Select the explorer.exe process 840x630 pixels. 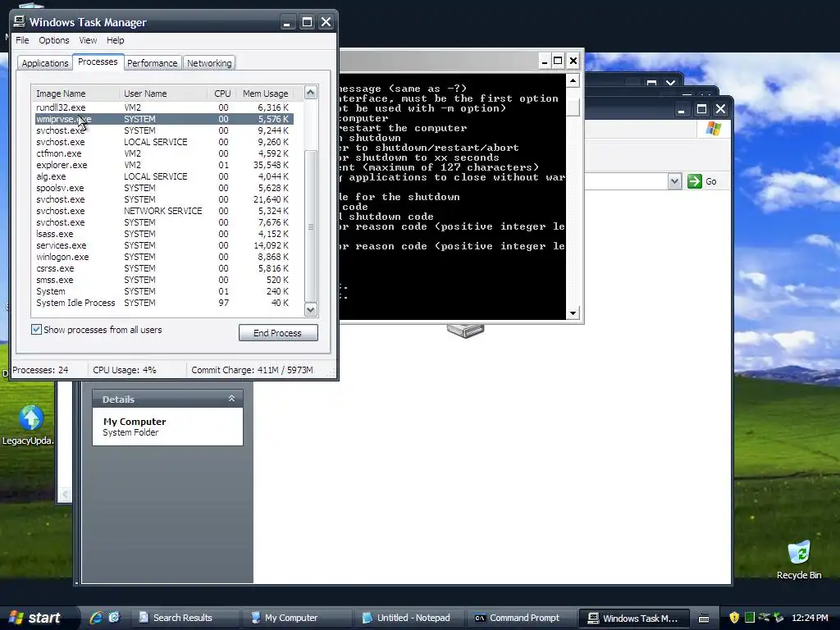click(x=164, y=165)
